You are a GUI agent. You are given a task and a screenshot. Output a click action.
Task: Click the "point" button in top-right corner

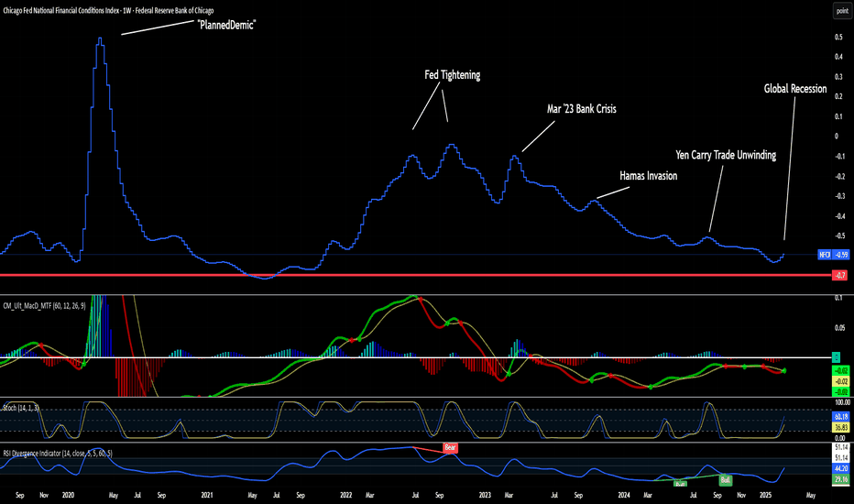point(842,11)
